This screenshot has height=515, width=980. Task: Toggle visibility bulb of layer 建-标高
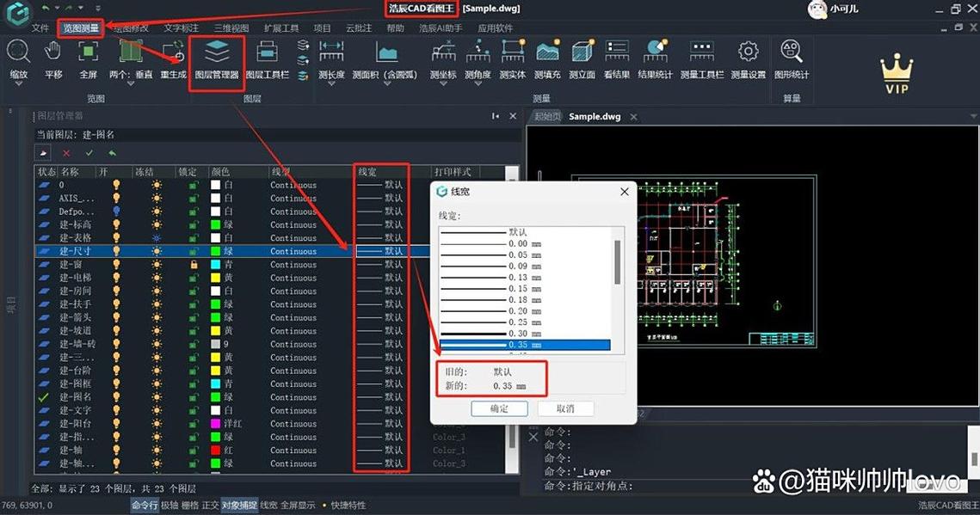click(x=116, y=224)
